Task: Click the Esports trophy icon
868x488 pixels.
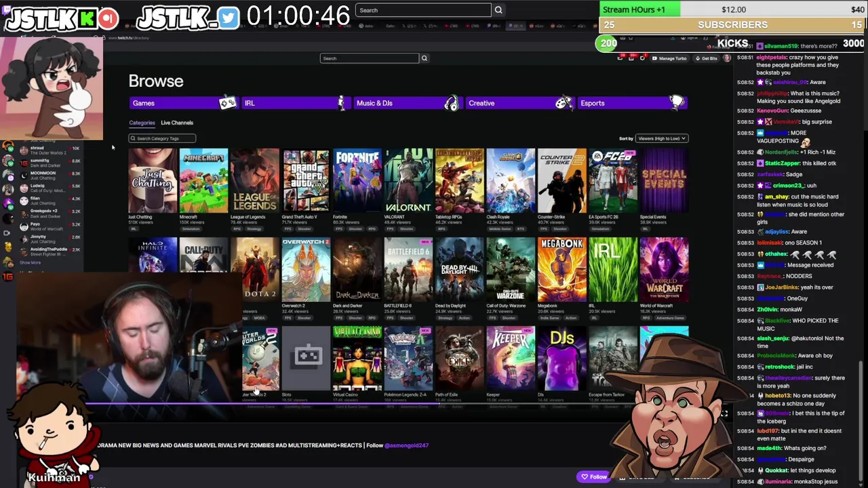Action: (677, 102)
